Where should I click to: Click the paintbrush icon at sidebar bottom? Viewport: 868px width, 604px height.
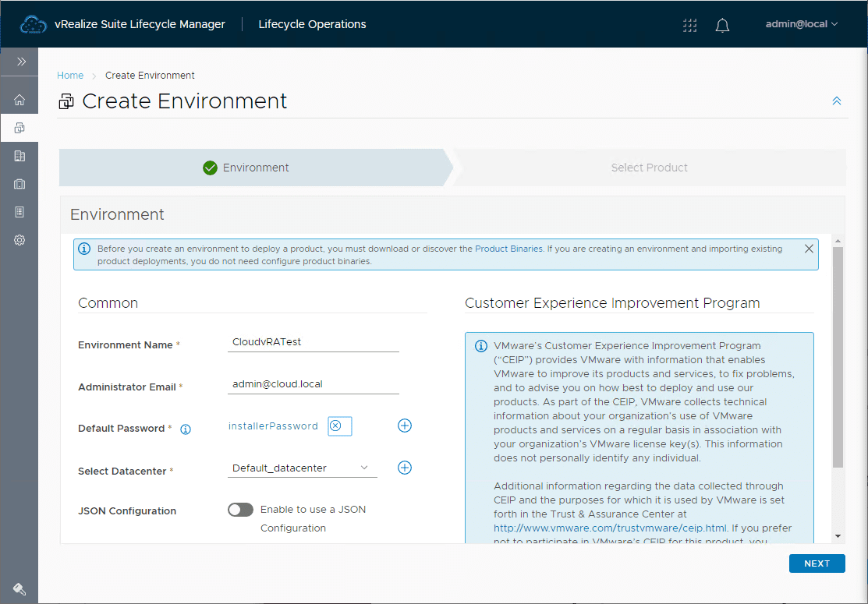pos(19,588)
